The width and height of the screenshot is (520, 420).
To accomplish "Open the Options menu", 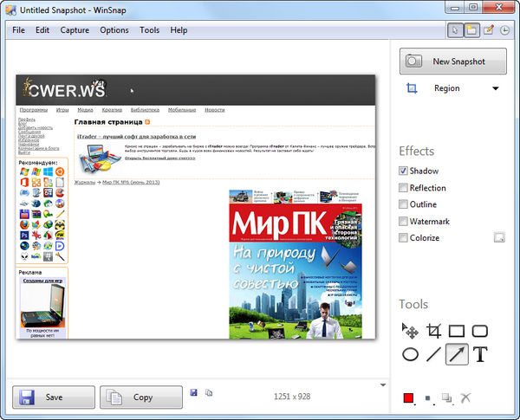I will point(114,30).
